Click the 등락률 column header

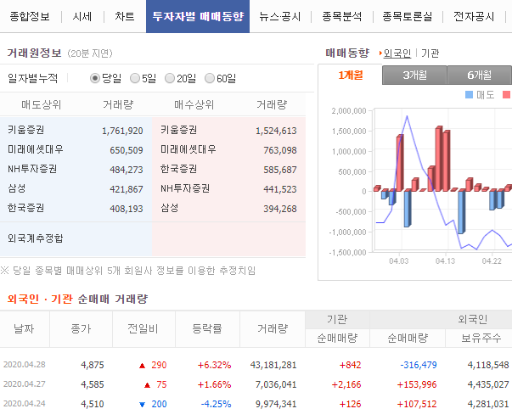tap(207, 329)
